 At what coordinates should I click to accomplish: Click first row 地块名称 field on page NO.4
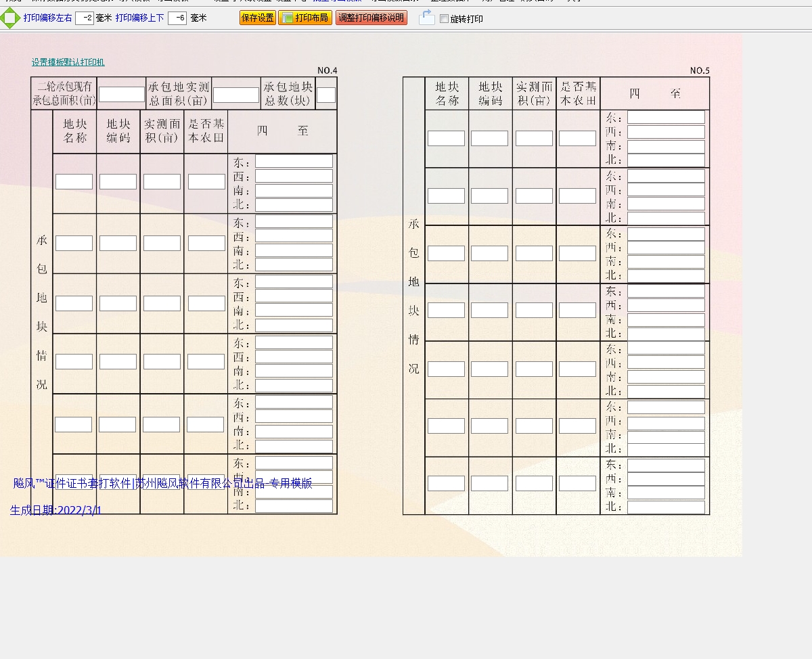(74, 181)
